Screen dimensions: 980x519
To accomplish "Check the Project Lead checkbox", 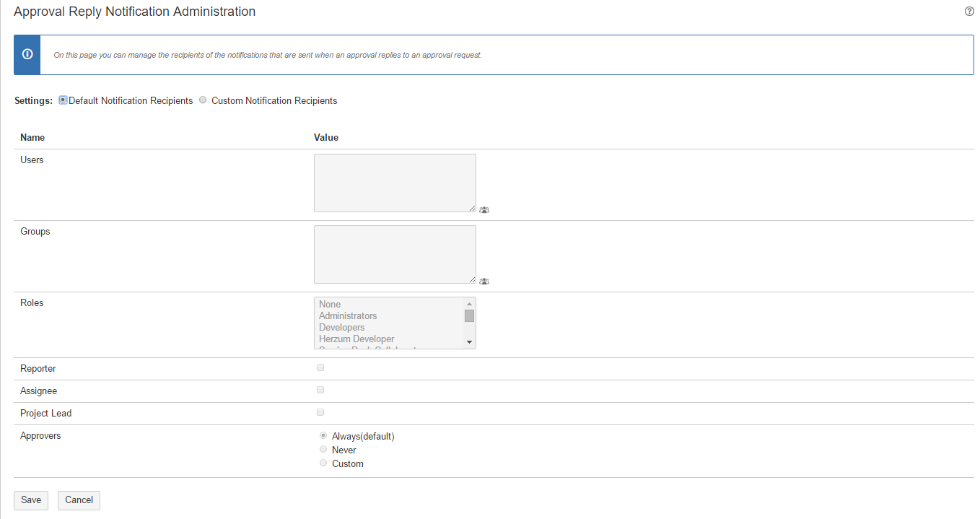I will coord(320,412).
